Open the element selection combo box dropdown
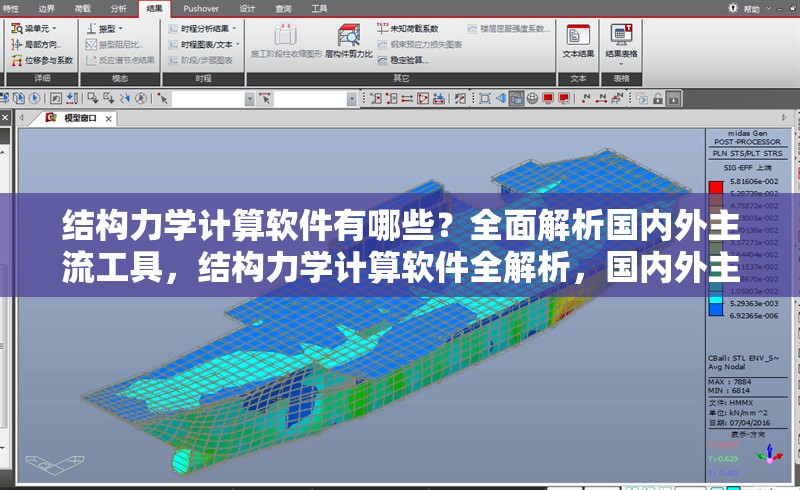Screen dimensions: 800x490 (x=352, y=99)
